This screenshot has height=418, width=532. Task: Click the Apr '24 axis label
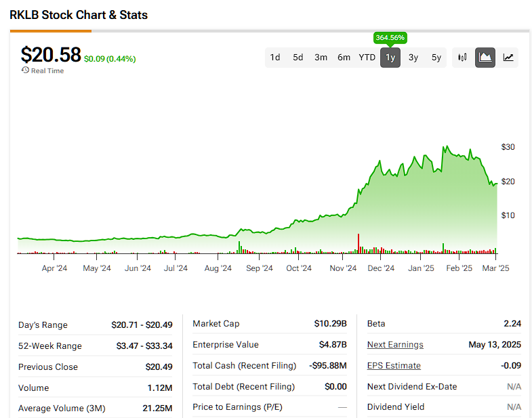click(54, 268)
